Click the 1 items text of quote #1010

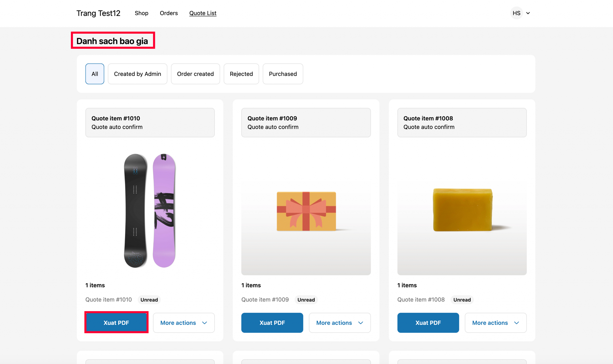[95, 285]
